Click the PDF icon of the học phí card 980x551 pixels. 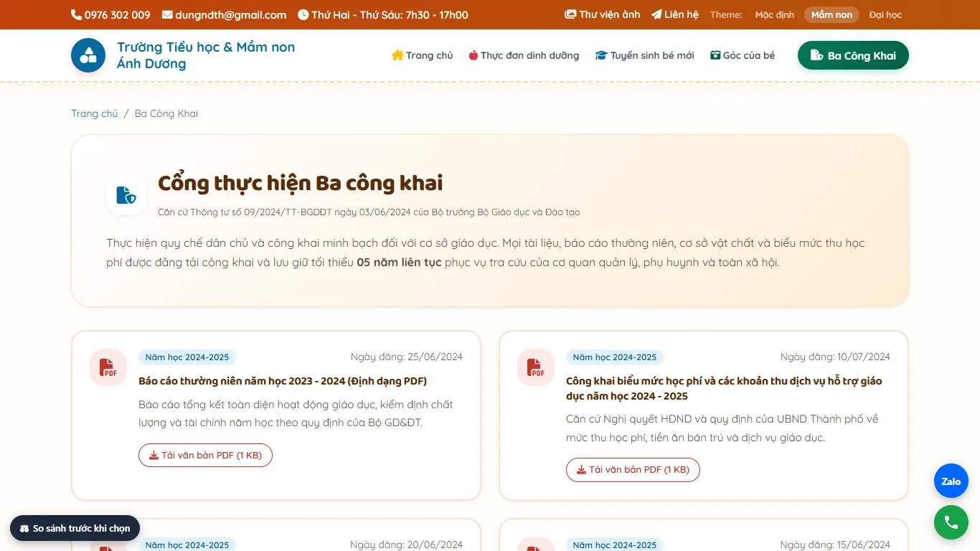[x=536, y=367]
